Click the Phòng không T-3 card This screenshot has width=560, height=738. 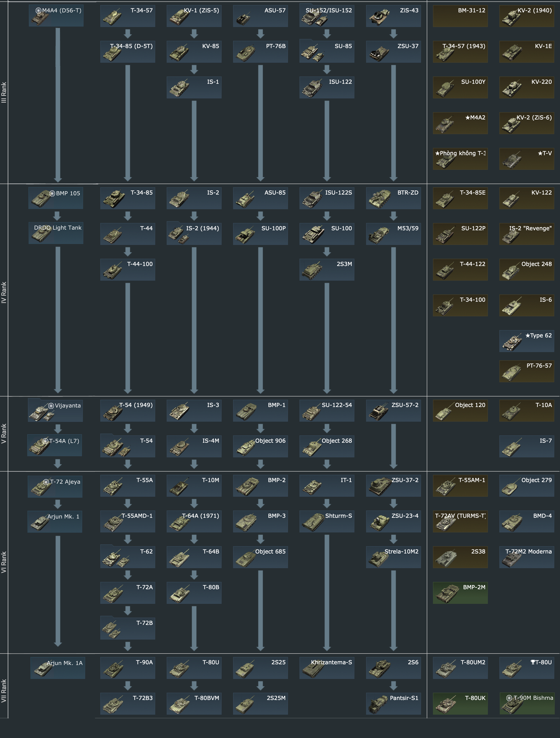[x=460, y=158]
